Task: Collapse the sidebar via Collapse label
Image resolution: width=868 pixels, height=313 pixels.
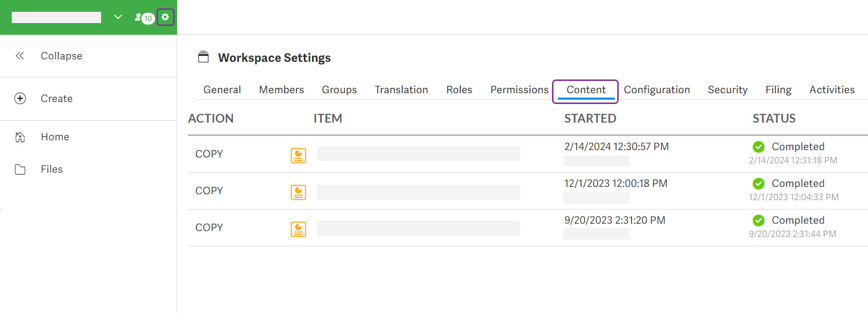Action: (61, 56)
